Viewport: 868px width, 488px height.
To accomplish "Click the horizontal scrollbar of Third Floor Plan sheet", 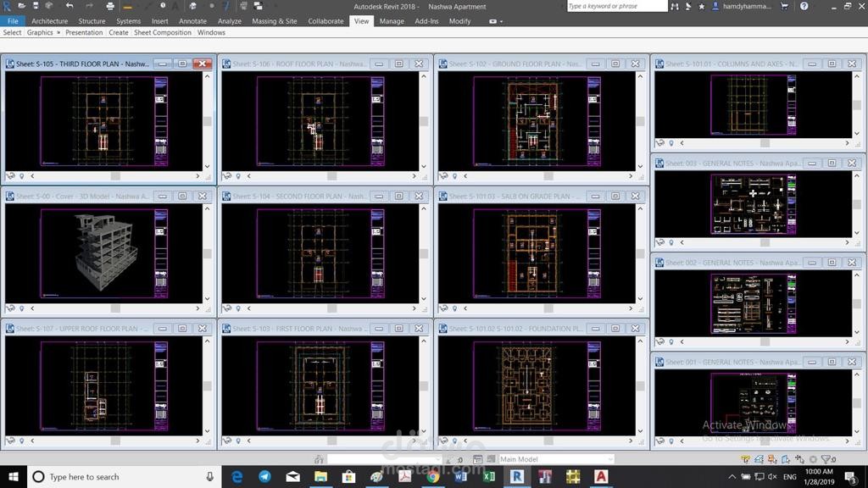I will 115,176.
